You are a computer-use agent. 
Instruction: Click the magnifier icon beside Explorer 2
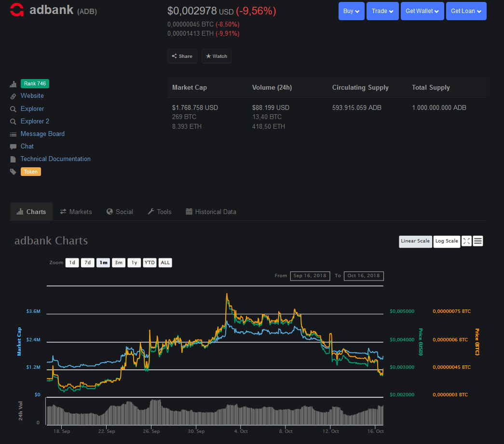13,122
